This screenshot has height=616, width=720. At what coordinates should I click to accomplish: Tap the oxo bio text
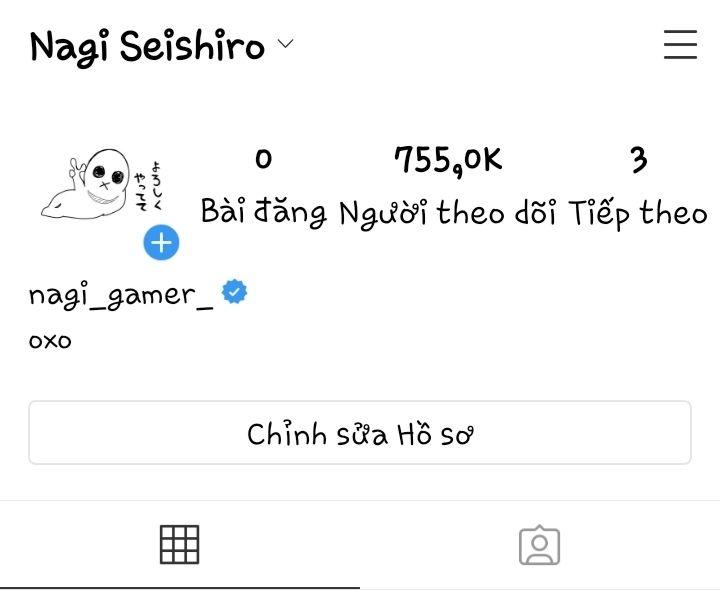click(50, 342)
